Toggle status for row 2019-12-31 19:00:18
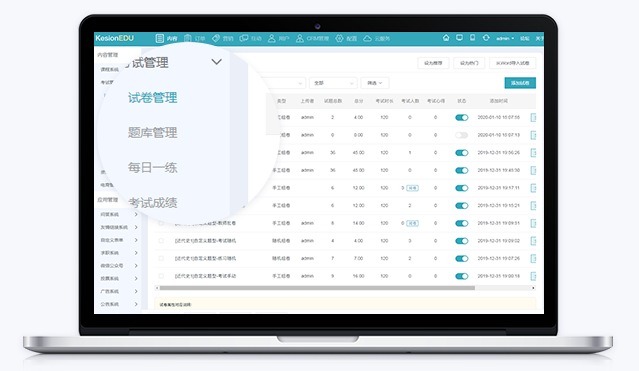Screen dimensions: 639x371 [462, 276]
